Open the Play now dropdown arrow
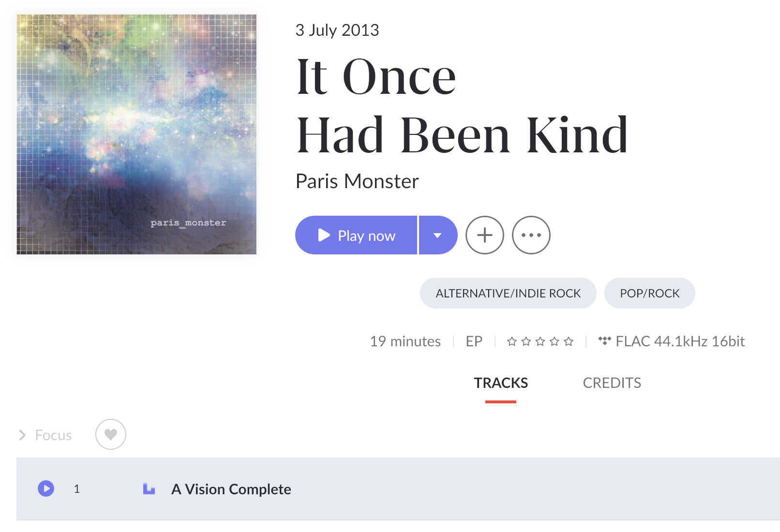Image resolution: width=780 pixels, height=532 pixels. click(x=438, y=235)
